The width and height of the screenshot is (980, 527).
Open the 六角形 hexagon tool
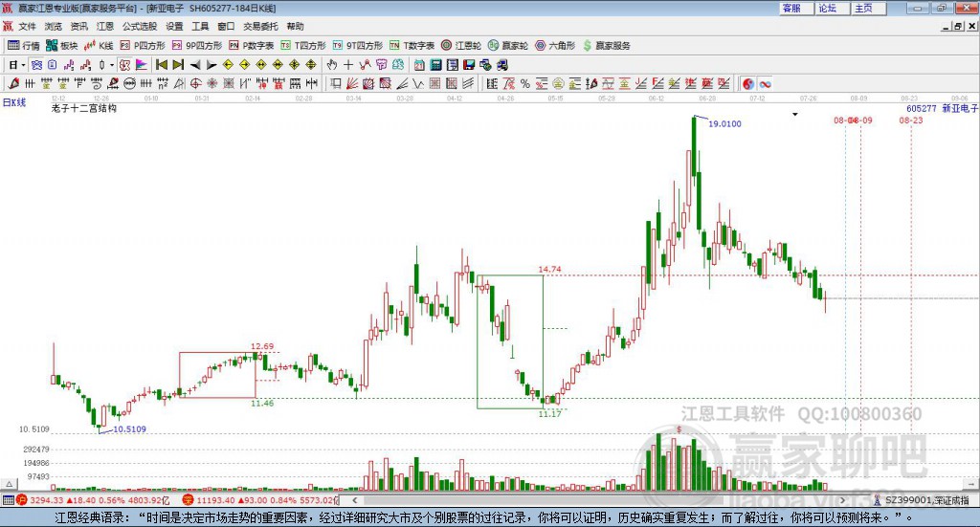(x=555, y=46)
